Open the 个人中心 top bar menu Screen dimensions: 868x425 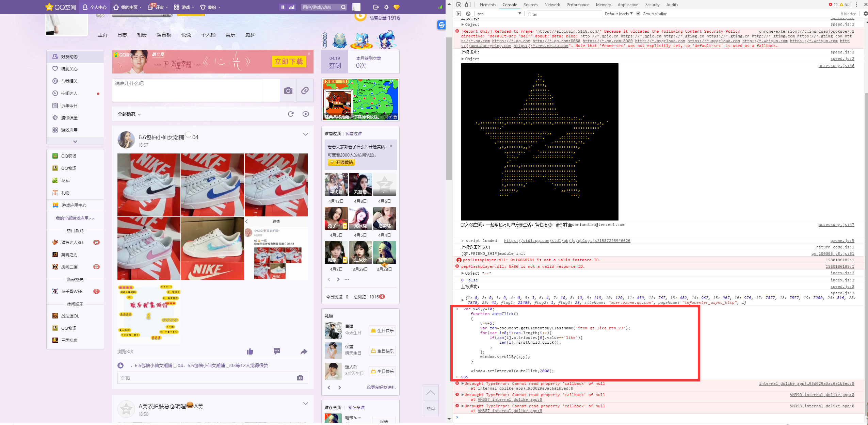tap(95, 7)
